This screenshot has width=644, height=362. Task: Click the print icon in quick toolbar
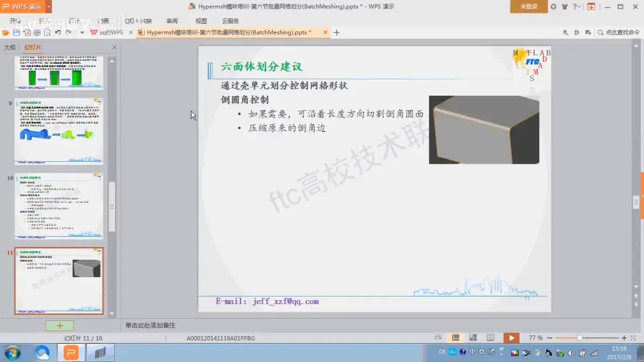37,32
